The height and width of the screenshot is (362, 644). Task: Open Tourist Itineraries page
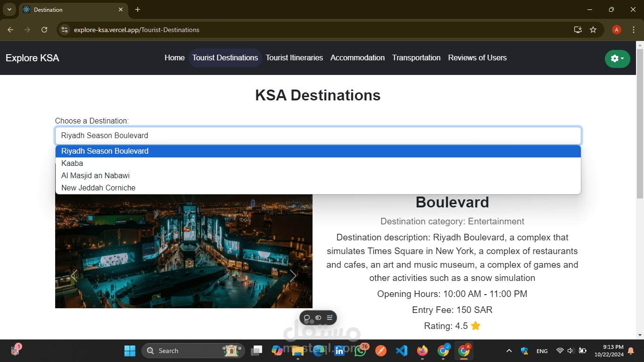click(294, 58)
